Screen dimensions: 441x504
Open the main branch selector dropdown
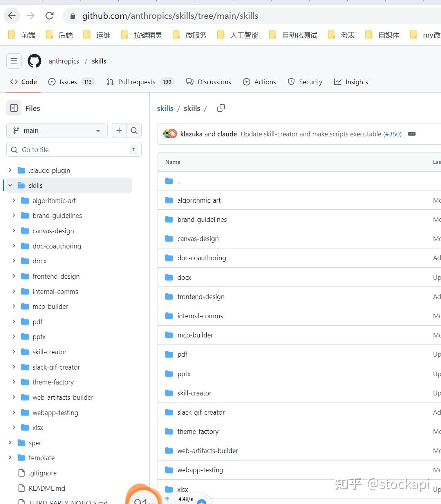coord(57,131)
